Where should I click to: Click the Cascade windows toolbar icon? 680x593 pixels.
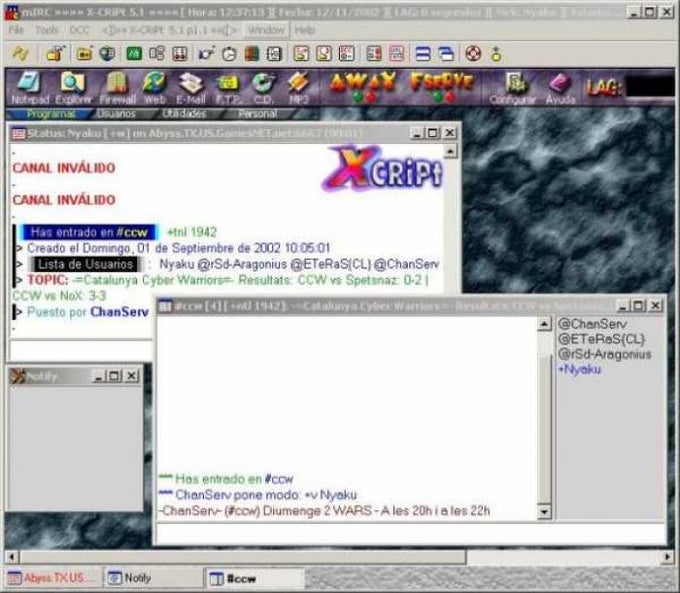446,54
